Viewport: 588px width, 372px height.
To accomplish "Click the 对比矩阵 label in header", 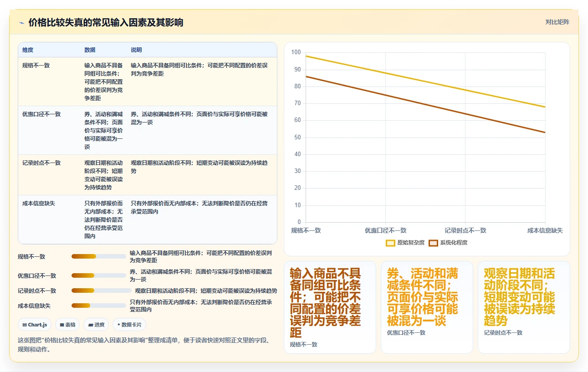I will coord(557,22).
